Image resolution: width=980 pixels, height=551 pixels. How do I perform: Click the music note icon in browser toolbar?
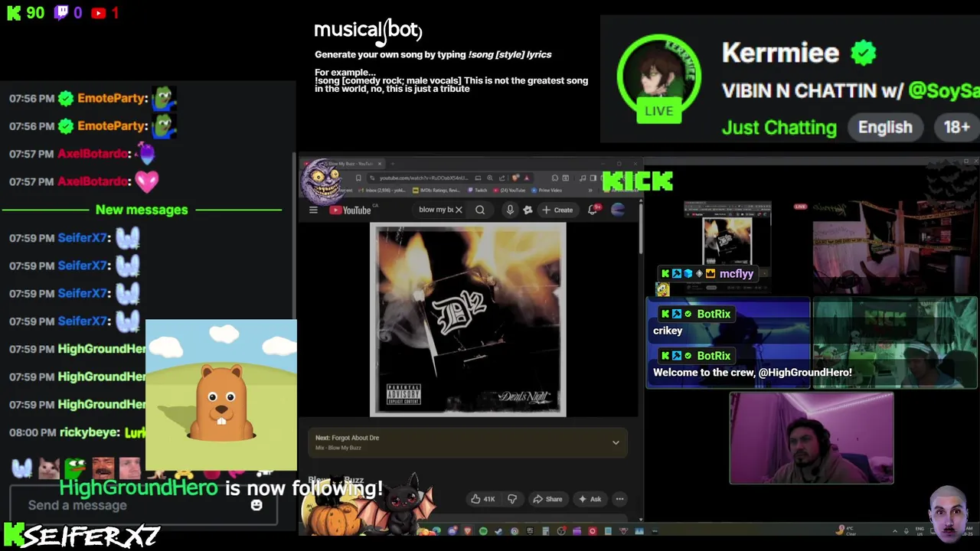[583, 178]
